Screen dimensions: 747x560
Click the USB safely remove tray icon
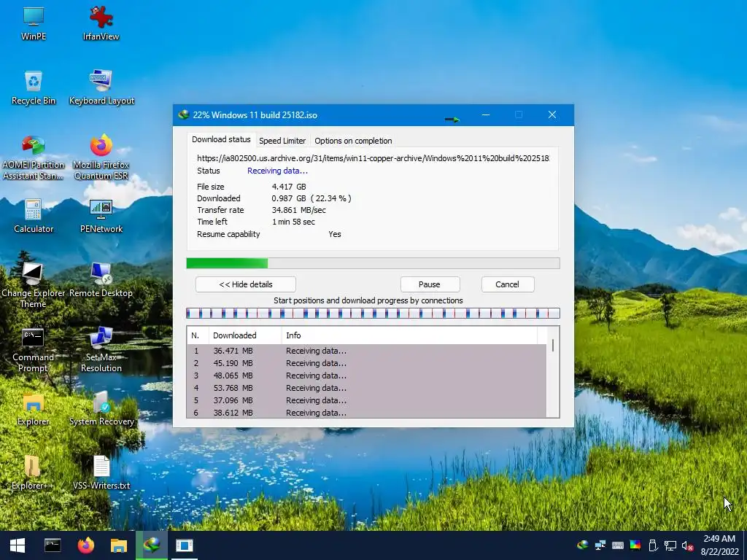point(653,545)
